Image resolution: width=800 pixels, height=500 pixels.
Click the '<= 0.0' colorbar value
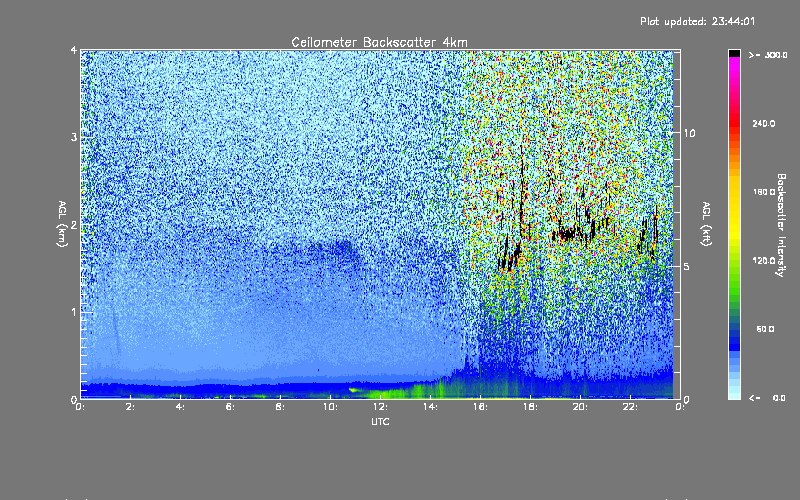click(x=768, y=398)
